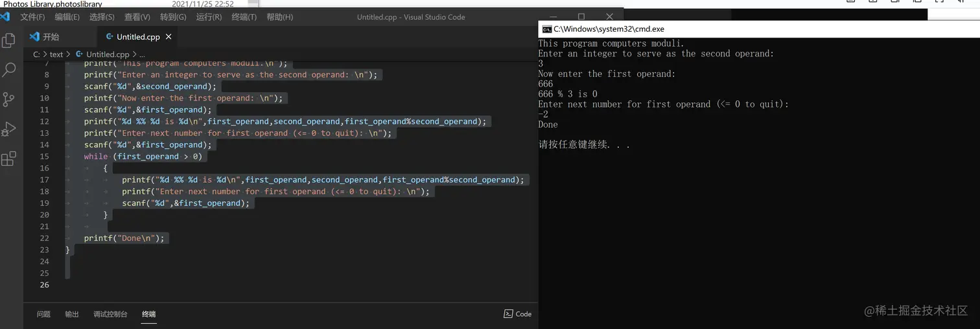Click line number 26 in gutter
980x329 pixels.
click(x=44, y=284)
